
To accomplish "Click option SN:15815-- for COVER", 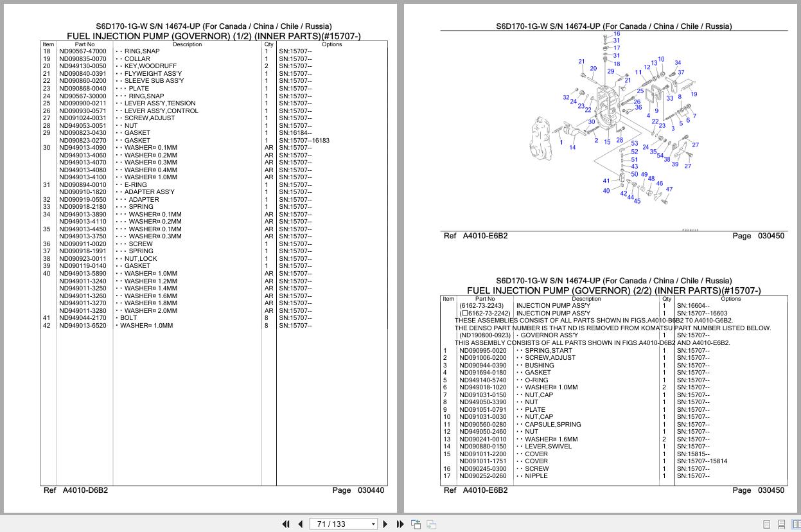I will coord(694,454).
